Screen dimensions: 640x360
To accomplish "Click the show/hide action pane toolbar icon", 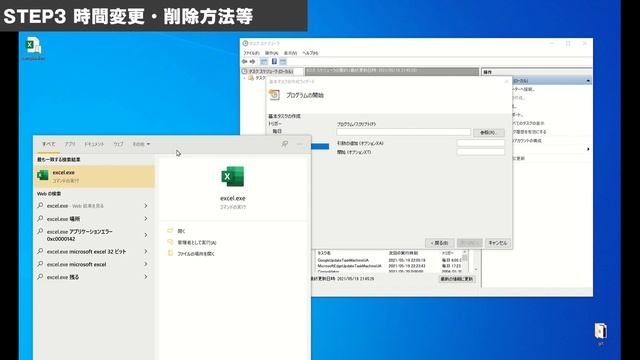I will point(283,62).
